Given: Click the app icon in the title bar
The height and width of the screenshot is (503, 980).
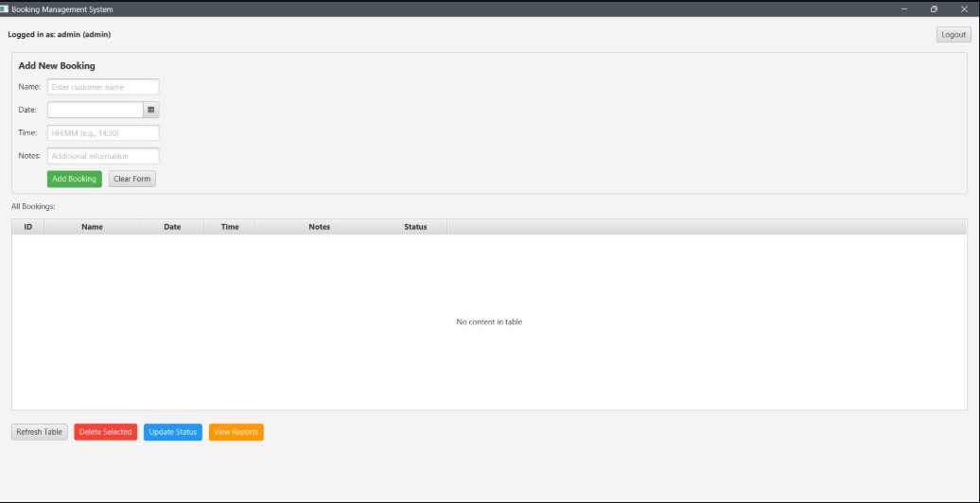Looking at the screenshot, I should [x=5, y=9].
